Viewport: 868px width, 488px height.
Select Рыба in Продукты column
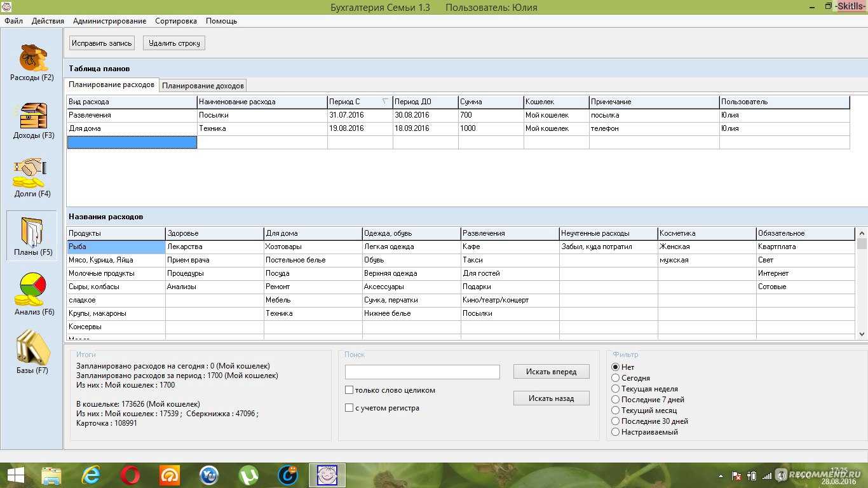116,247
